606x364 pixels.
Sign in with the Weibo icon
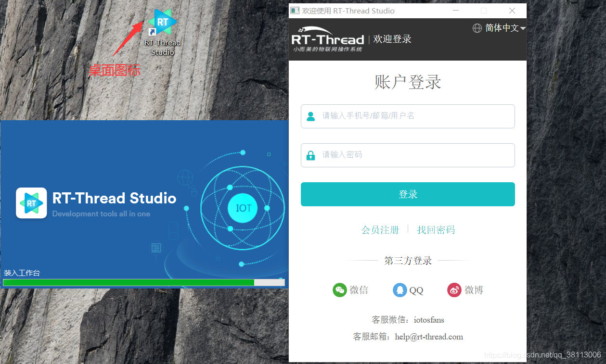[x=454, y=290]
